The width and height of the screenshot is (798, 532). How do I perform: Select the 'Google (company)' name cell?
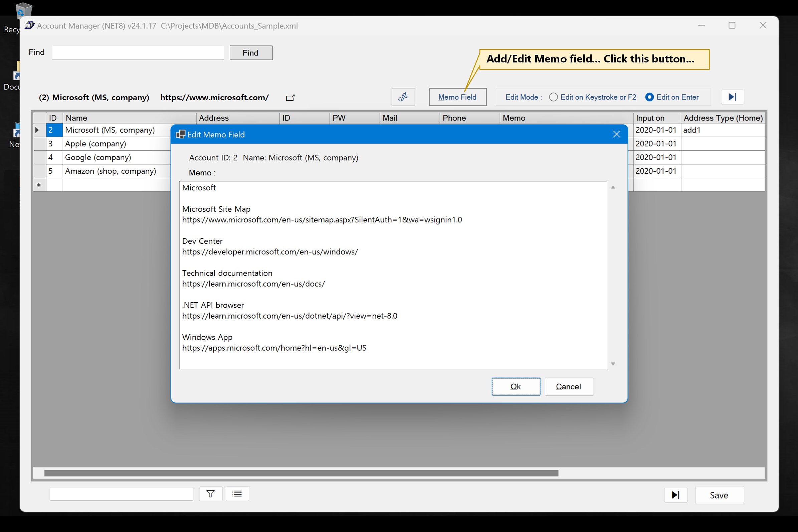pyautogui.click(x=117, y=157)
